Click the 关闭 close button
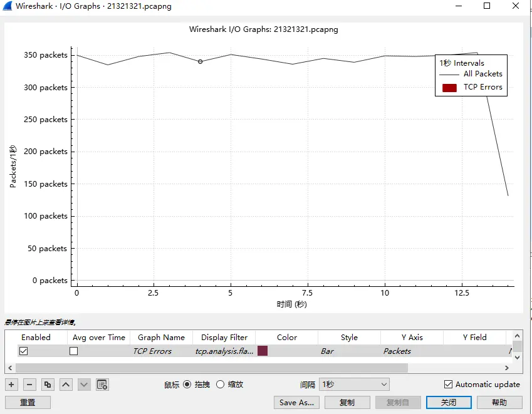The width and height of the screenshot is (532, 414). [x=449, y=403]
